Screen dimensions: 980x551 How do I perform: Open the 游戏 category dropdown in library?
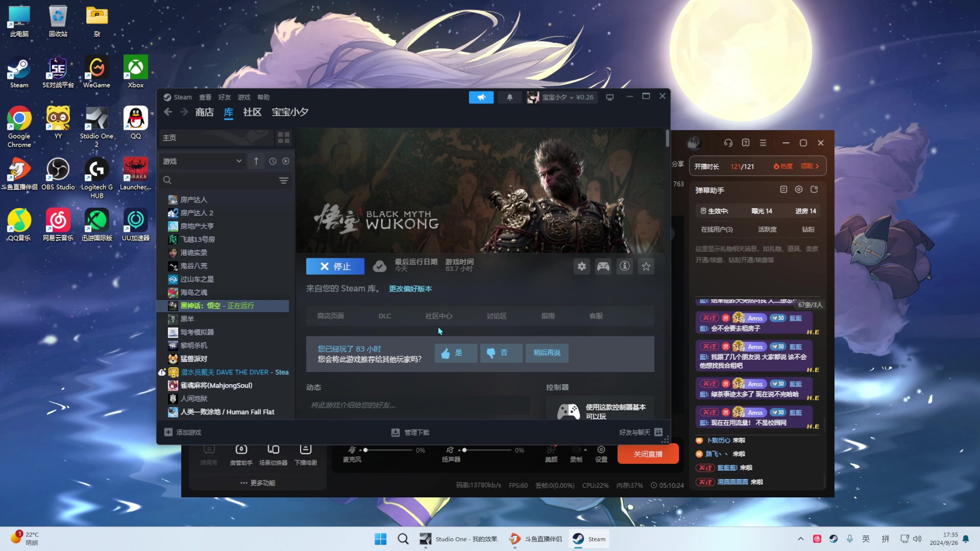tap(203, 161)
